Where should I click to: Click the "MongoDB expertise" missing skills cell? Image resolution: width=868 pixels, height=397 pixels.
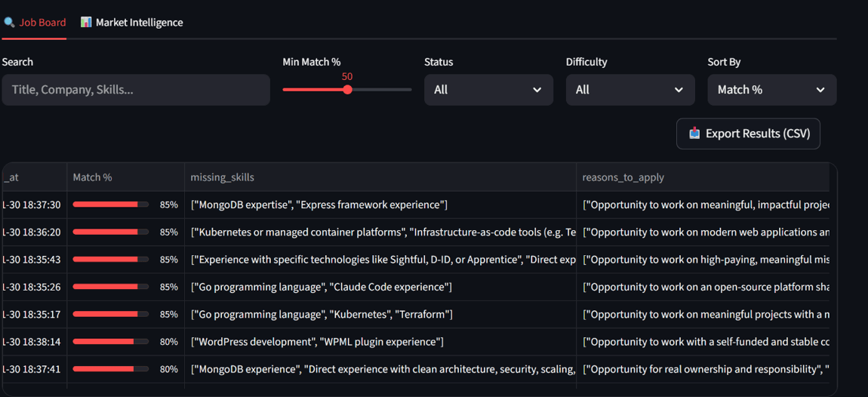pos(380,205)
